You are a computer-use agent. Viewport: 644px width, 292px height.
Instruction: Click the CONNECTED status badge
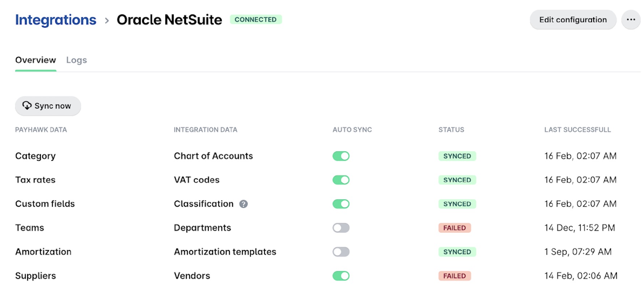(255, 20)
